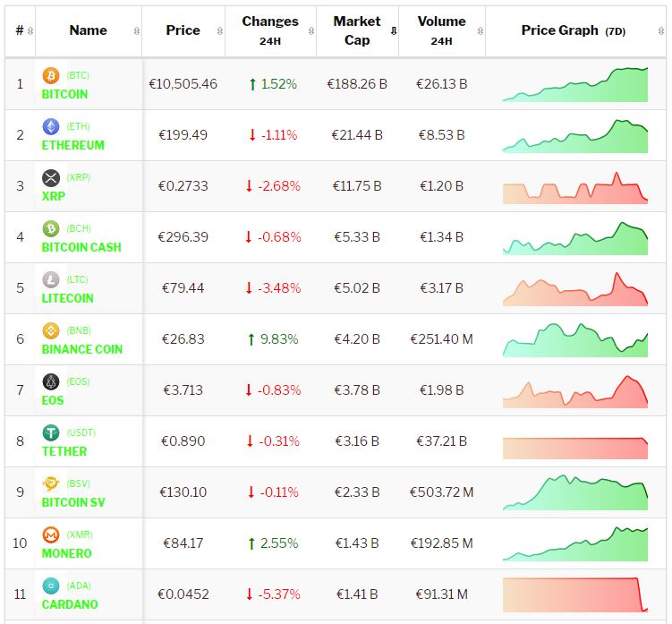Viewport: 672px width, 624px height.
Task: Click Bitcoin's 7D price graph
Action: 574,84
